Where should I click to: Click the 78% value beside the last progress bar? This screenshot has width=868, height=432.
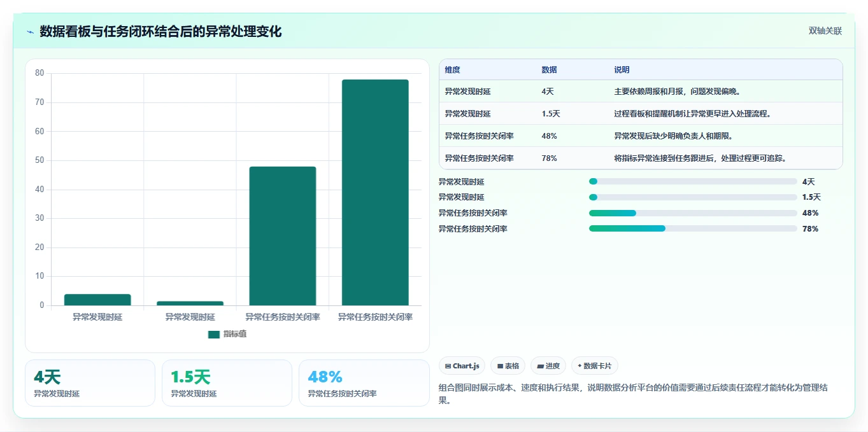point(810,229)
